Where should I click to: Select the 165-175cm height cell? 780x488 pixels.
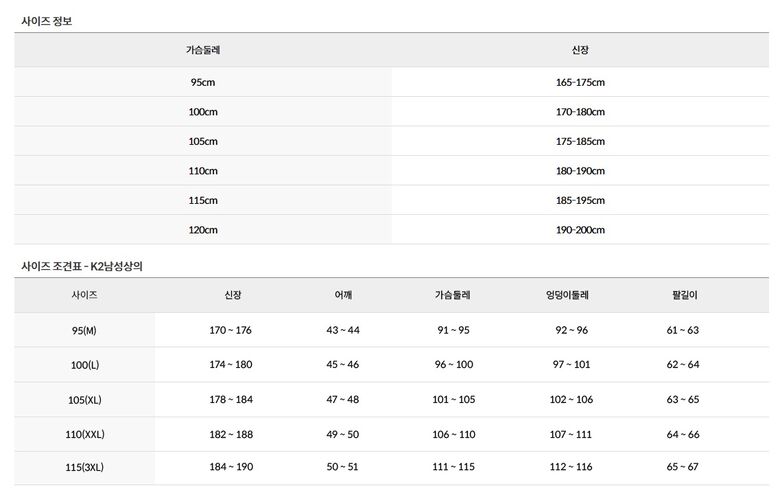tap(580, 82)
